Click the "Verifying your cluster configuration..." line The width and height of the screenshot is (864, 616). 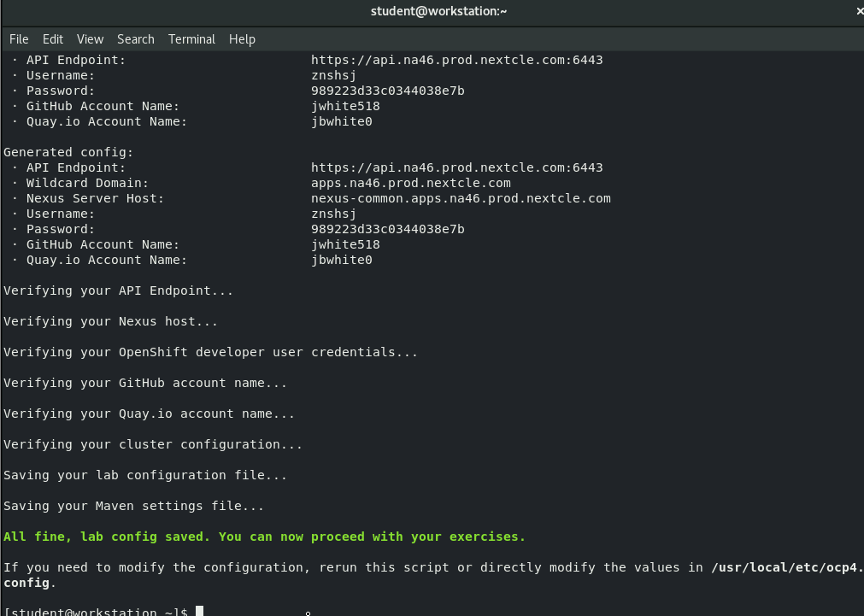tap(153, 444)
